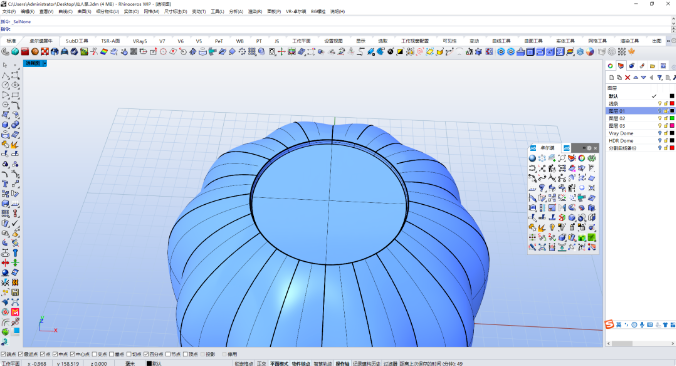Click the new layer icon in layer panel

611,78
